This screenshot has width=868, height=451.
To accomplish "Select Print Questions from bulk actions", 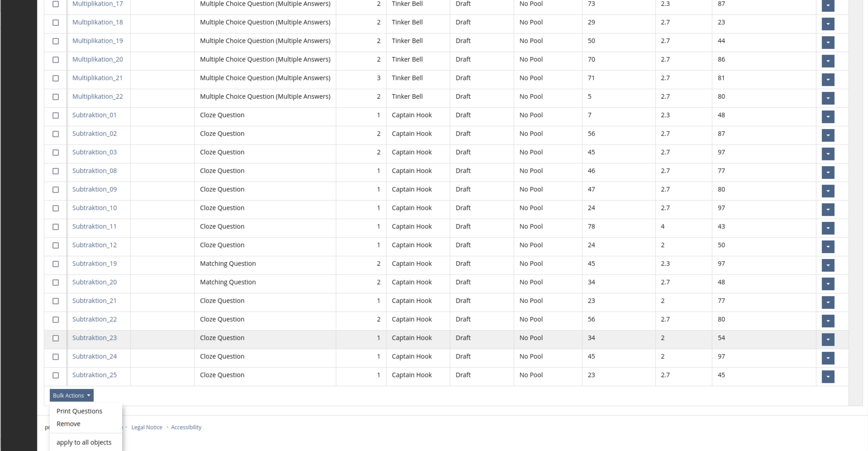I will [x=79, y=411].
